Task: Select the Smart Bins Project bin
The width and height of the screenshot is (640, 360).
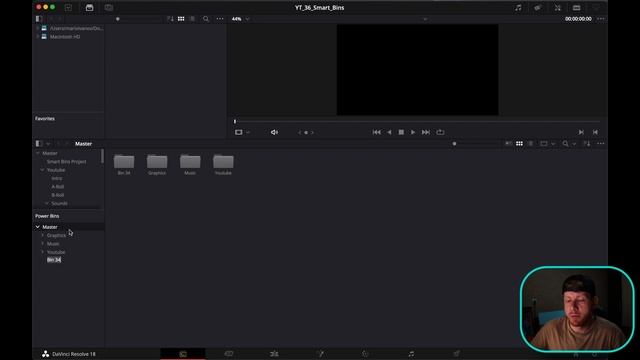Action: [x=67, y=162]
